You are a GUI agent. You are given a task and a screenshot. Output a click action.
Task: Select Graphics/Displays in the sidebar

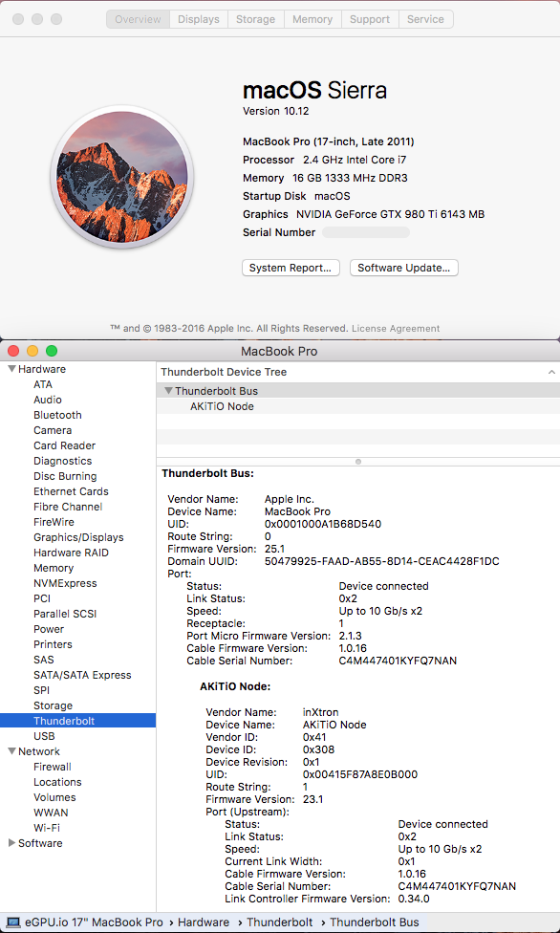78,537
